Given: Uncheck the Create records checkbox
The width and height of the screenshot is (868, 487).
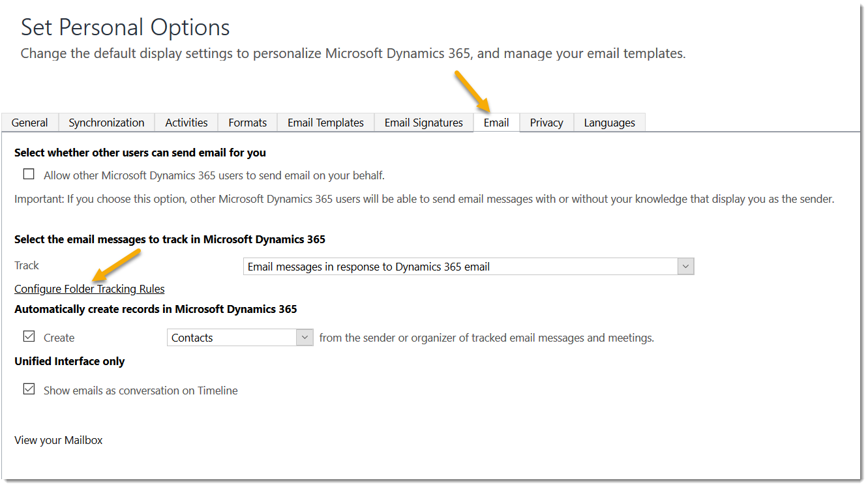Looking at the screenshot, I should click(29, 337).
